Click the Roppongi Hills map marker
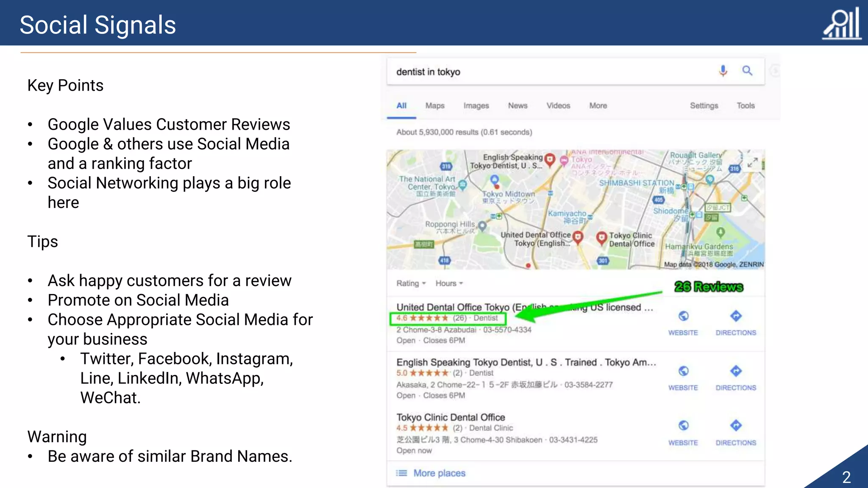868x488 pixels. click(482, 226)
